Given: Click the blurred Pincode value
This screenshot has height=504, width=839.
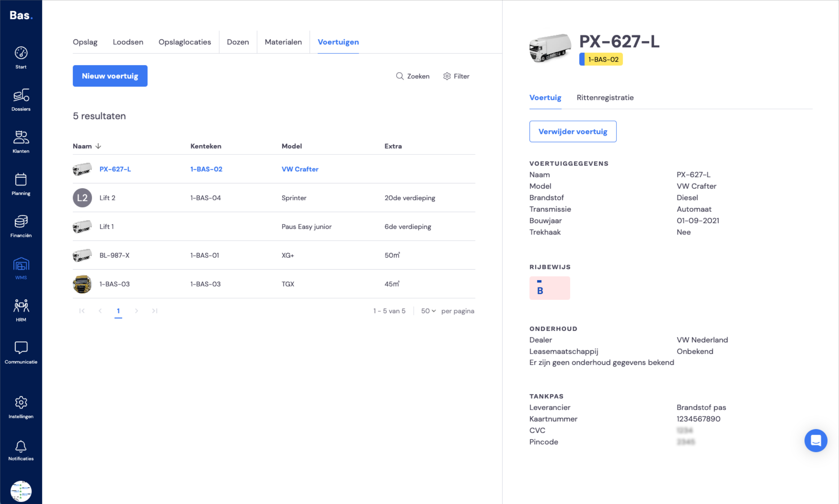Looking at the screenshot, I should pyautogui.click(x=685, y=442).
